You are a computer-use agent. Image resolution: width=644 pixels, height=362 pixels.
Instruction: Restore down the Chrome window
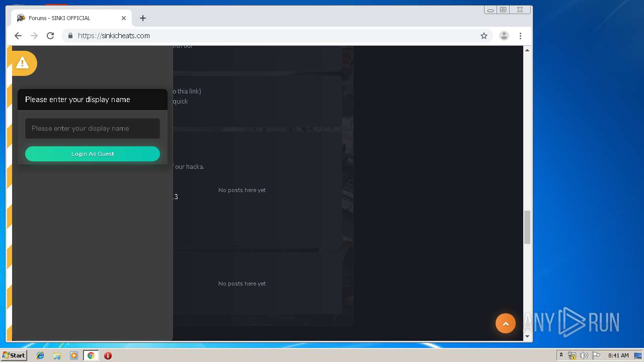click(503, 10)
